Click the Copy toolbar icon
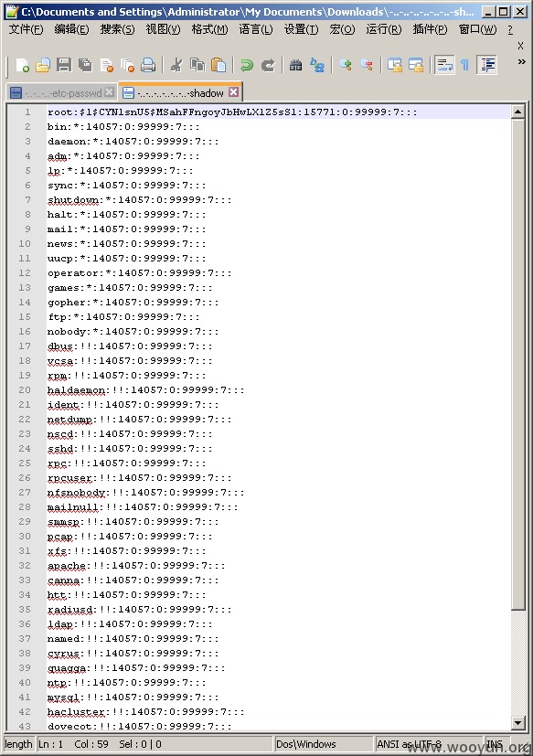Screen dimensions: 533x756 coord(197,65)
